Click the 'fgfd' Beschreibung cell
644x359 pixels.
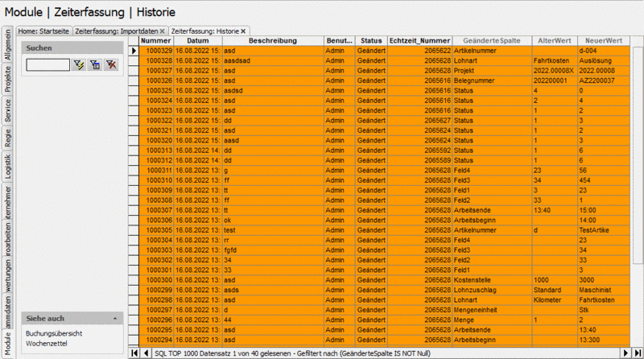[x=273, y=250]
